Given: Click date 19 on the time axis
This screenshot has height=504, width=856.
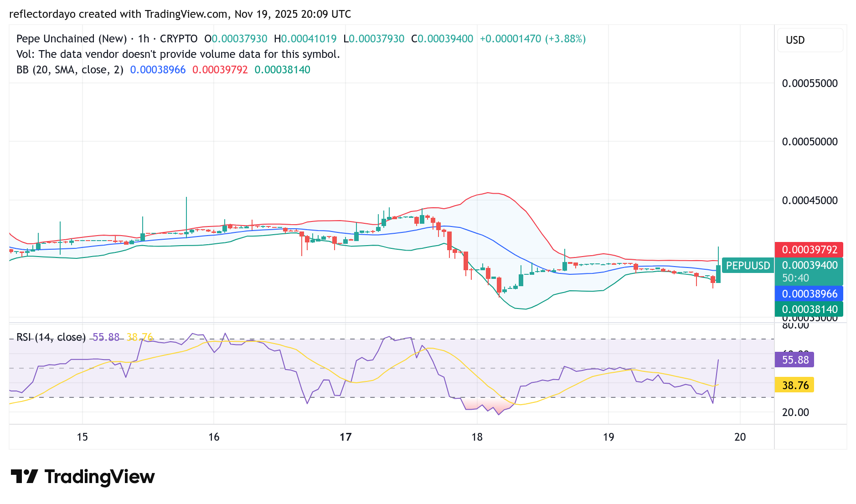Looking at the screenshot, I should (x=608, y=437).
